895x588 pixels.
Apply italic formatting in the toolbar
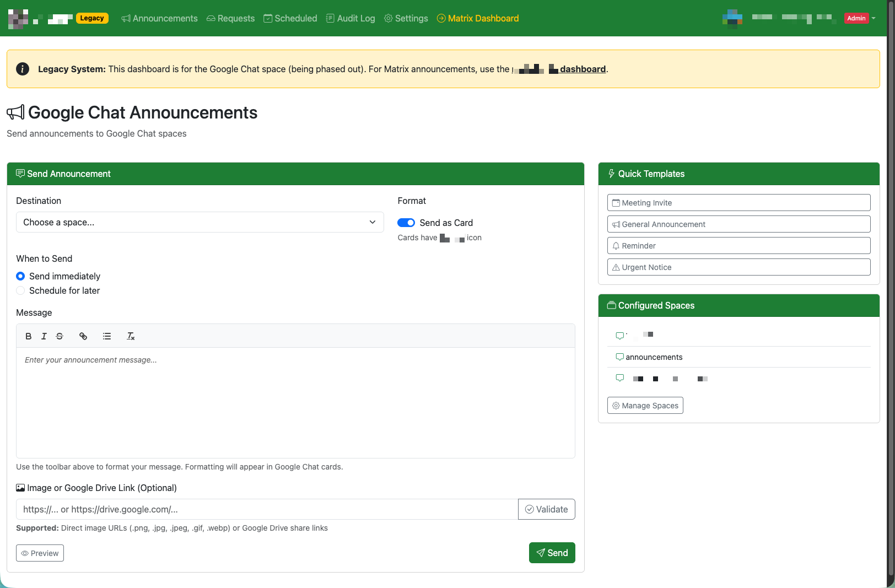[44, 336]
